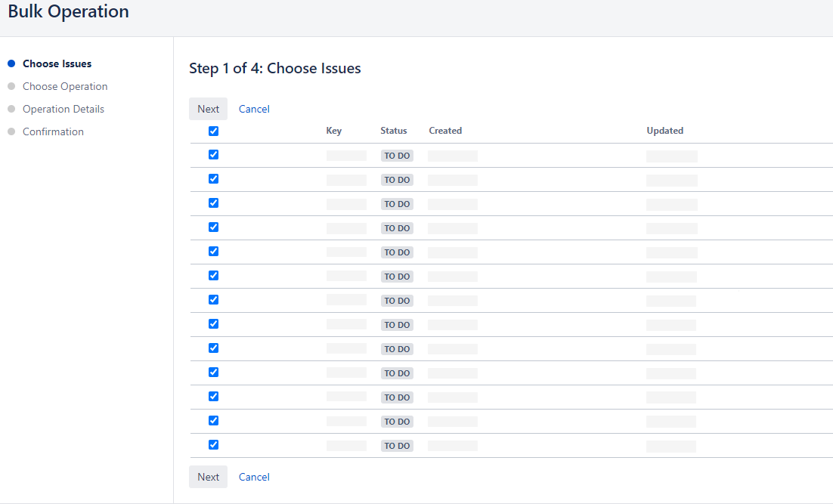Click the Next button above the issue table
The width and height of the screenshot is (833, 504).
click(x=208, y=108)
